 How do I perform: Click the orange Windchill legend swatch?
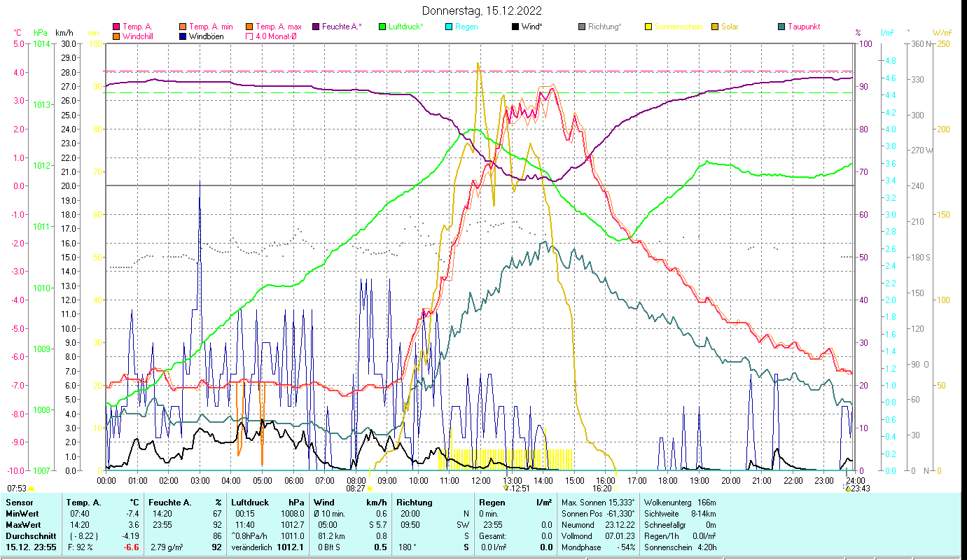tap(116, 36)
